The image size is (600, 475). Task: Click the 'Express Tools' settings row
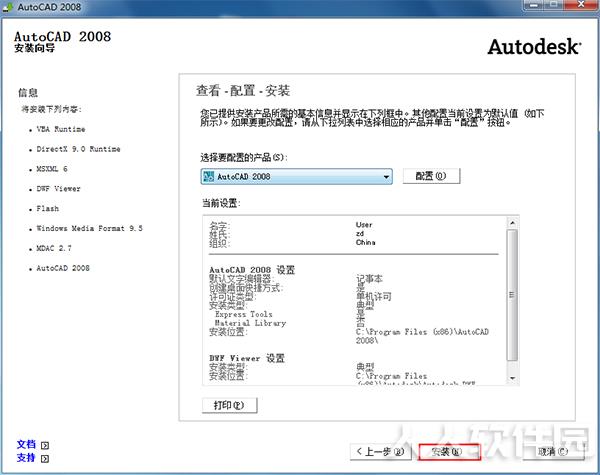click(244, 314)
